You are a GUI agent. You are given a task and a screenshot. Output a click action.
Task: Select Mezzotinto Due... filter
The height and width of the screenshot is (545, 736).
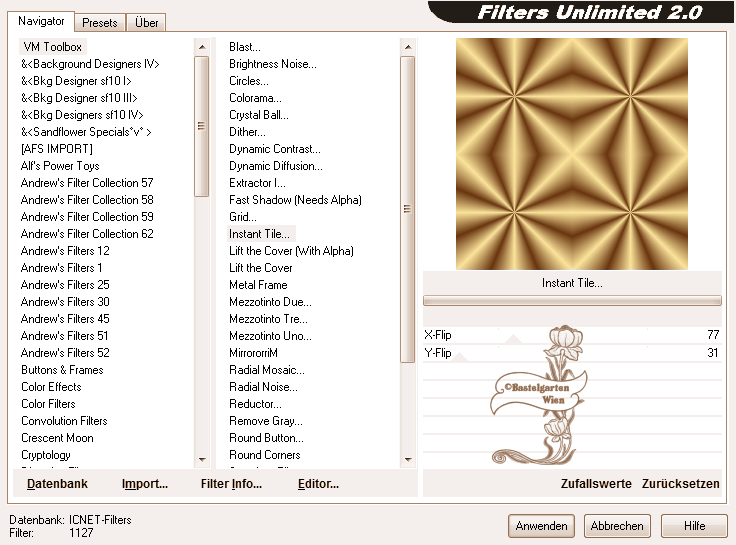tap(270, 302)
